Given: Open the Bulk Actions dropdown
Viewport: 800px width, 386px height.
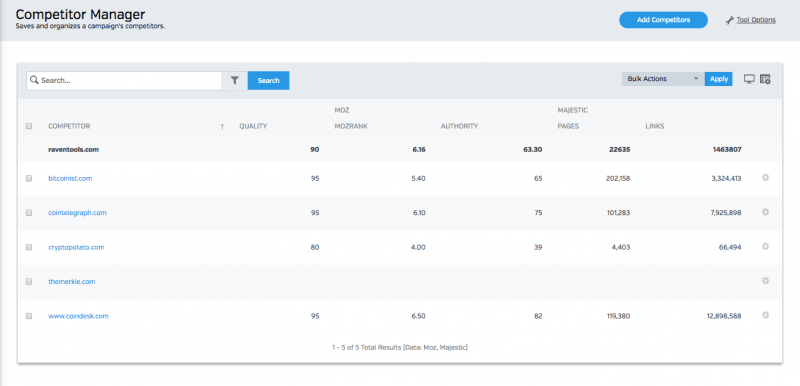Looking at the screenshot, I should [663, 79].
